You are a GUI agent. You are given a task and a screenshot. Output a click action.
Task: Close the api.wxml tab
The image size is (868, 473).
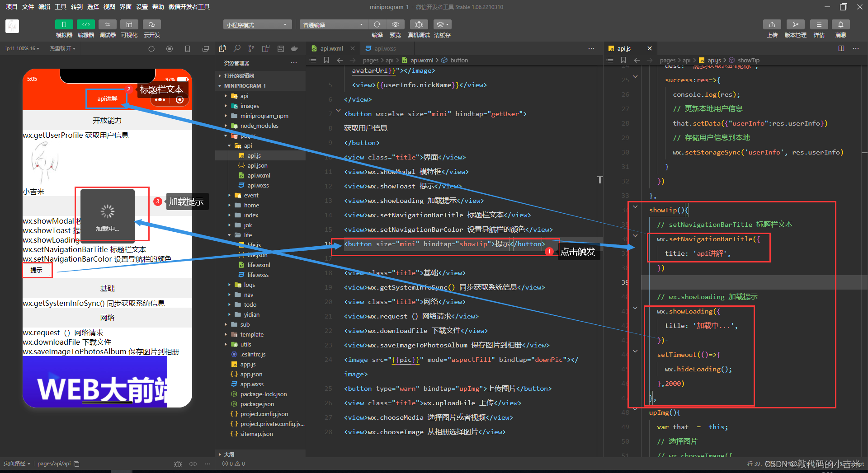(x=353, y=48)
